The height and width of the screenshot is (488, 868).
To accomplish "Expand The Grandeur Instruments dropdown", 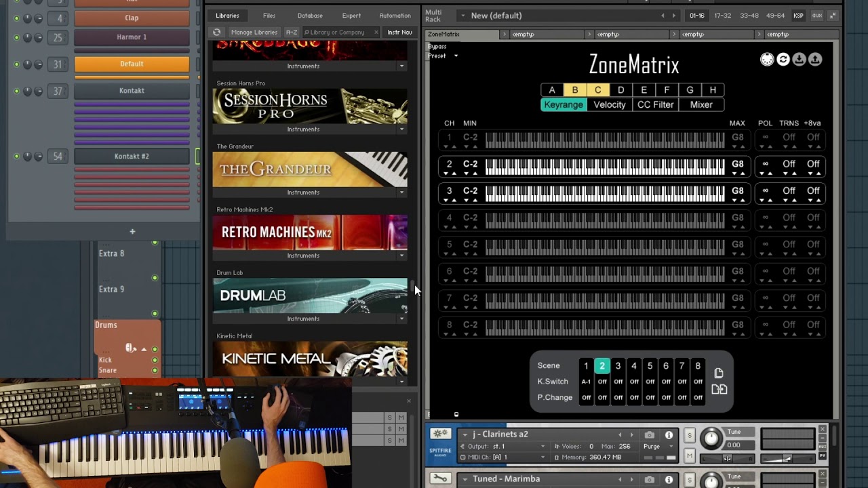I will (x=401, y=192).
